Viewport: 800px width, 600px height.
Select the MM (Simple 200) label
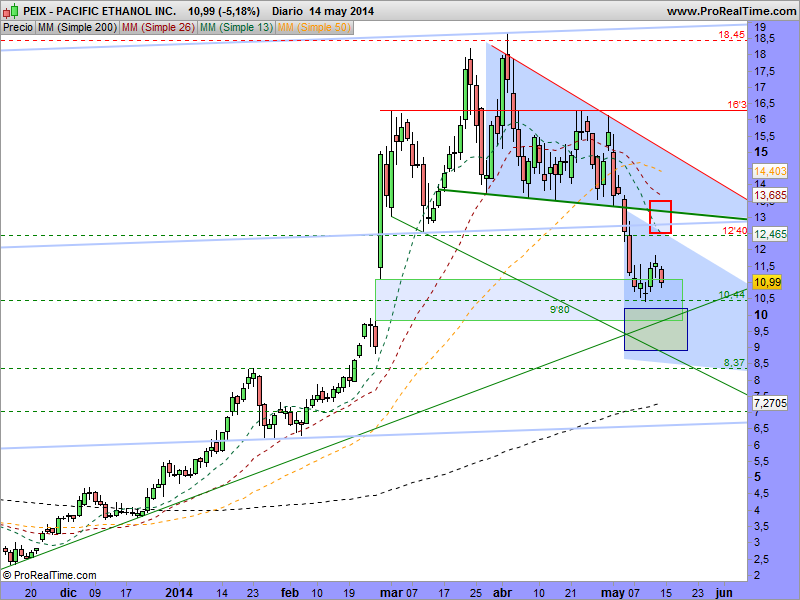pyautogui.click(x=78, y=28)
